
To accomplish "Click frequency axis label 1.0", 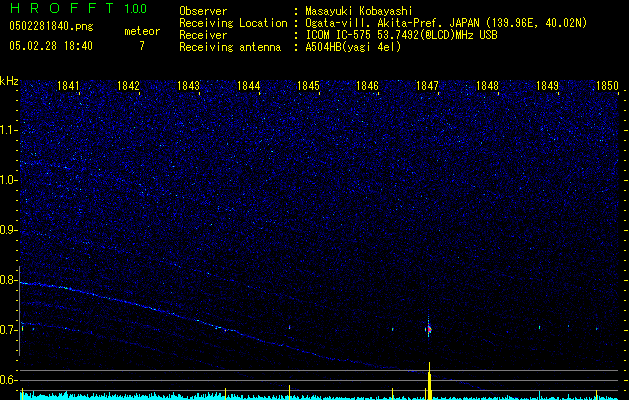I will [x=8, y=180].
